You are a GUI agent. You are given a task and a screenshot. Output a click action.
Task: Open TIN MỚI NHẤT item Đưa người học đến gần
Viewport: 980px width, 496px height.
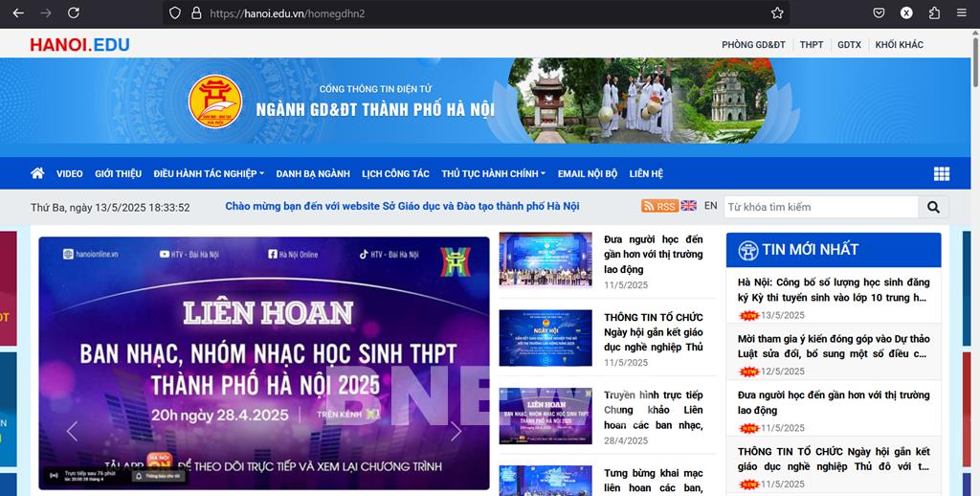834,402
